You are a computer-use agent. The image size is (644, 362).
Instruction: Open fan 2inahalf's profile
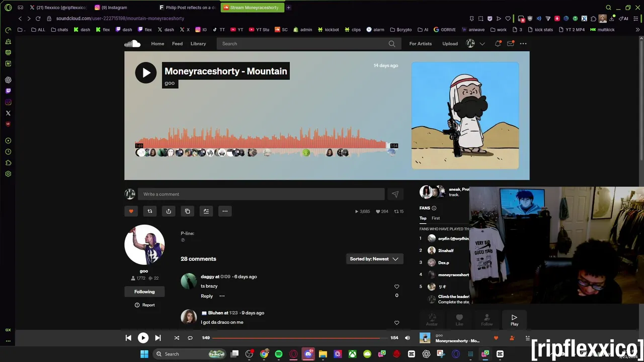pyautogui.click(x=446, y=250)
